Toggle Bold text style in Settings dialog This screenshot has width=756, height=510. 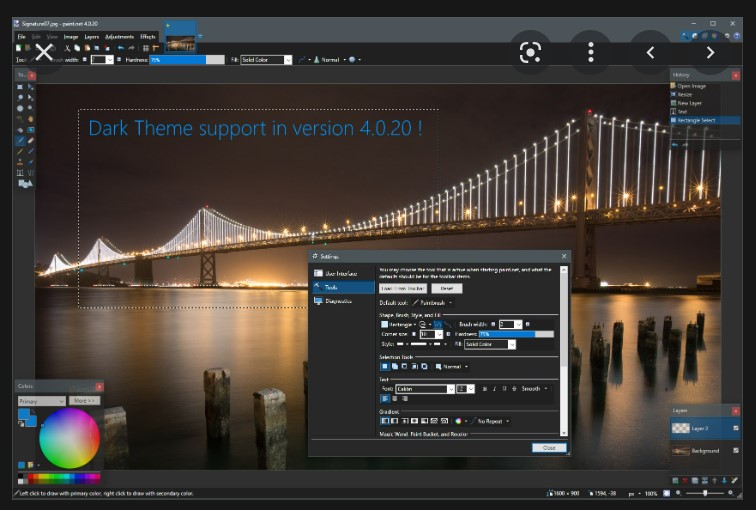tap(484, 388)
